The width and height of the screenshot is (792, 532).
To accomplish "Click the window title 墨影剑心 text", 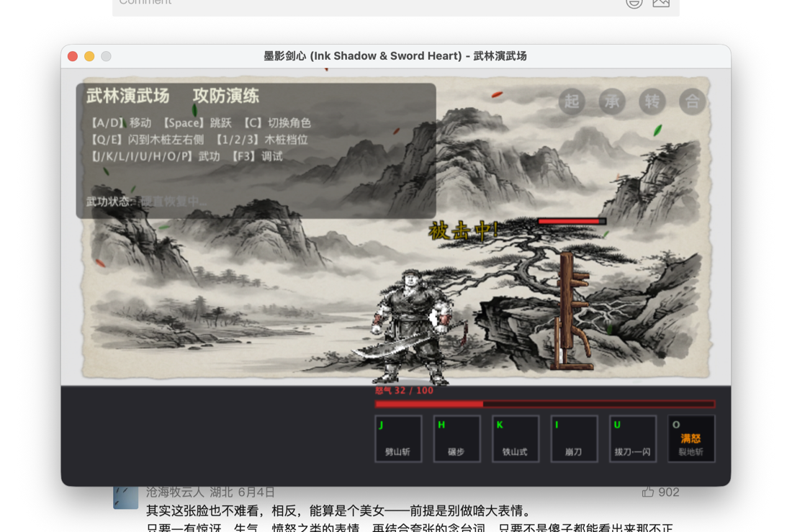I will (395, 56).
